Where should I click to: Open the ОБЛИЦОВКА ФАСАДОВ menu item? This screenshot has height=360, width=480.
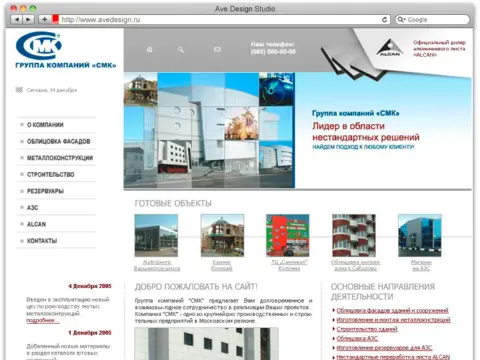pos(59,141)
